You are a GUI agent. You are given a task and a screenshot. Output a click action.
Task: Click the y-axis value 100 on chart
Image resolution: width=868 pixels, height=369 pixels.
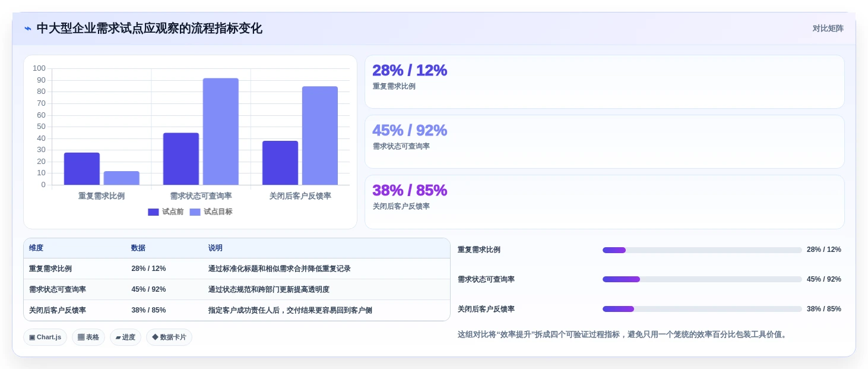[x=39, y=68]
